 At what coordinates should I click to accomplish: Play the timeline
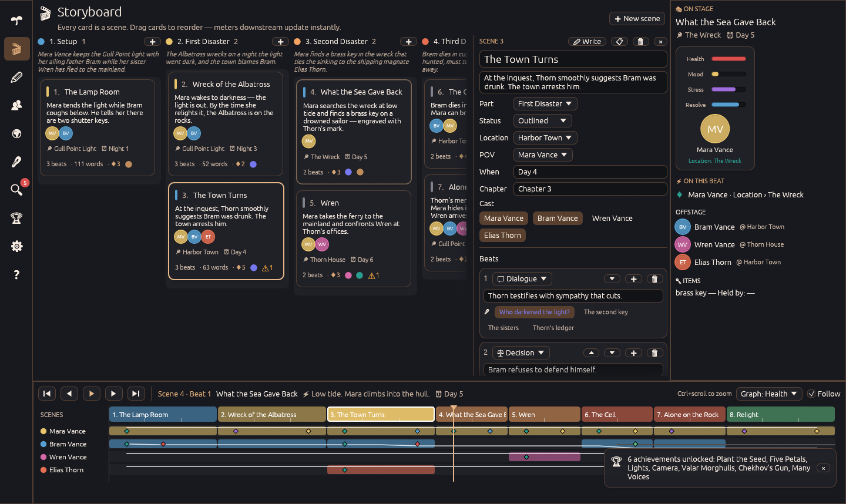coord(92,394)
